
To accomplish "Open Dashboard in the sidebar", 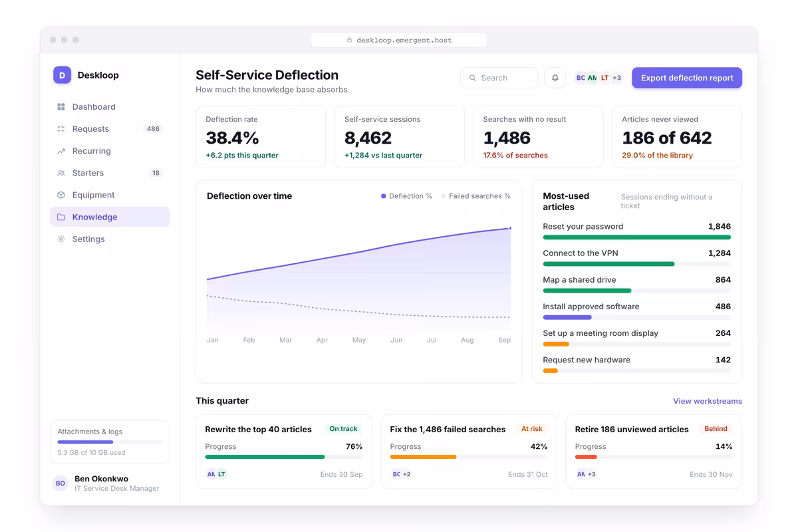I will click(x=110, y=107).
